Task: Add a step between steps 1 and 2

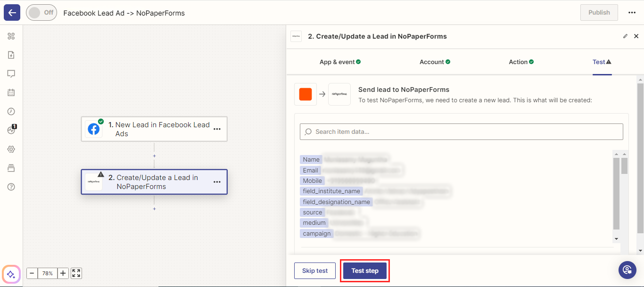Action: (154, 156)
